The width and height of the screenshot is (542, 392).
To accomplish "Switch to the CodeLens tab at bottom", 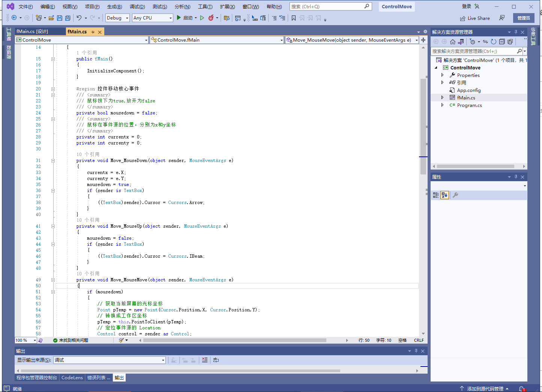I will pos(72,377).
